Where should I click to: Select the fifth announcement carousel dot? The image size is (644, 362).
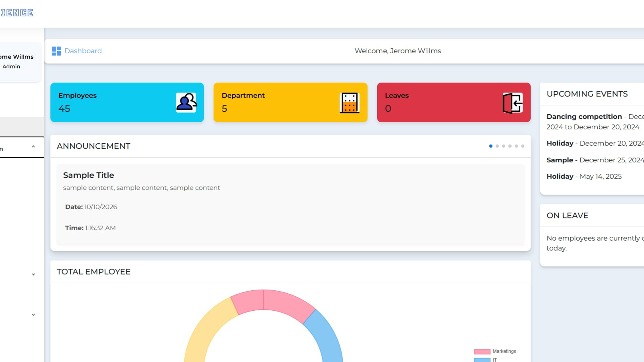click(516, 146)
